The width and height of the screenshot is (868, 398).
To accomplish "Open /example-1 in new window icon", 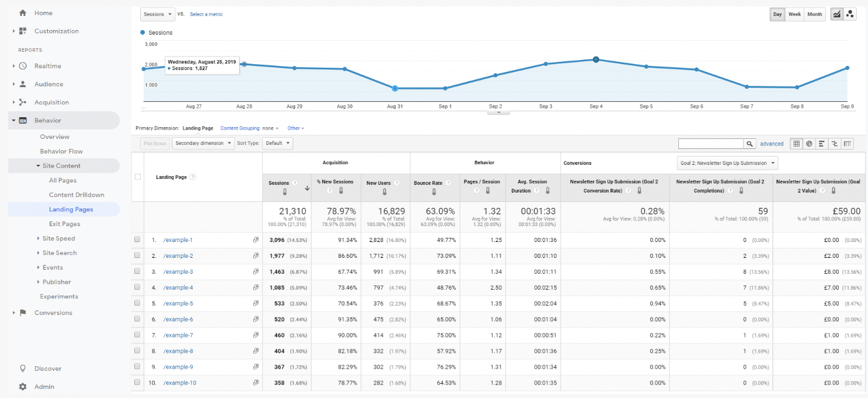I will 256,240.
